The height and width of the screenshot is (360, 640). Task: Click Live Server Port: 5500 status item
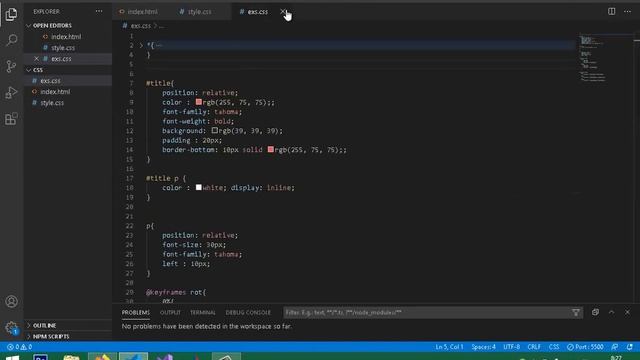pyautogui.click(x=585, y=347)
